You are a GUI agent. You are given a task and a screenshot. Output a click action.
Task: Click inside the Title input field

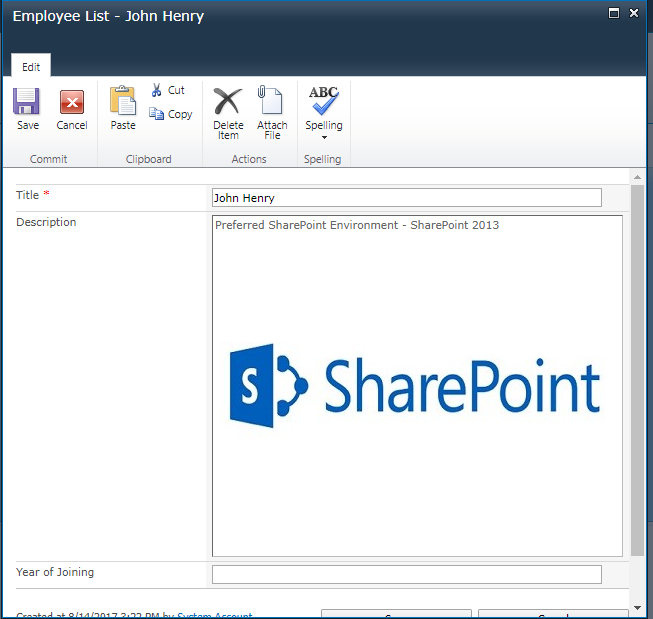coord(406,197)
